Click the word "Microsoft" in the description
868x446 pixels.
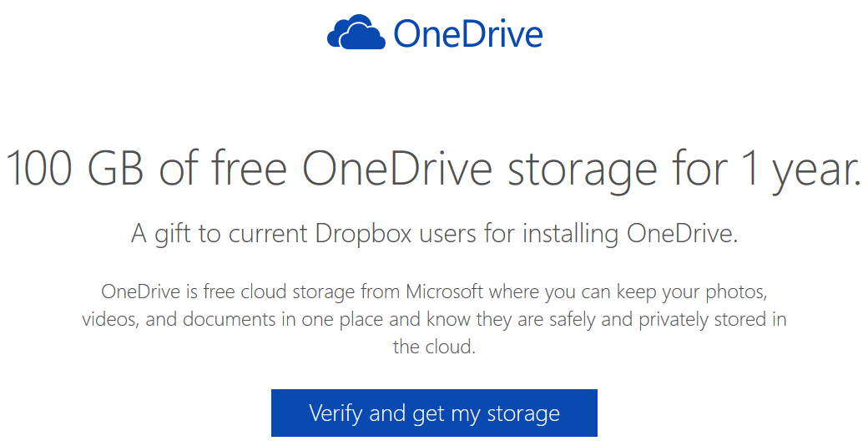coord(445,292)
